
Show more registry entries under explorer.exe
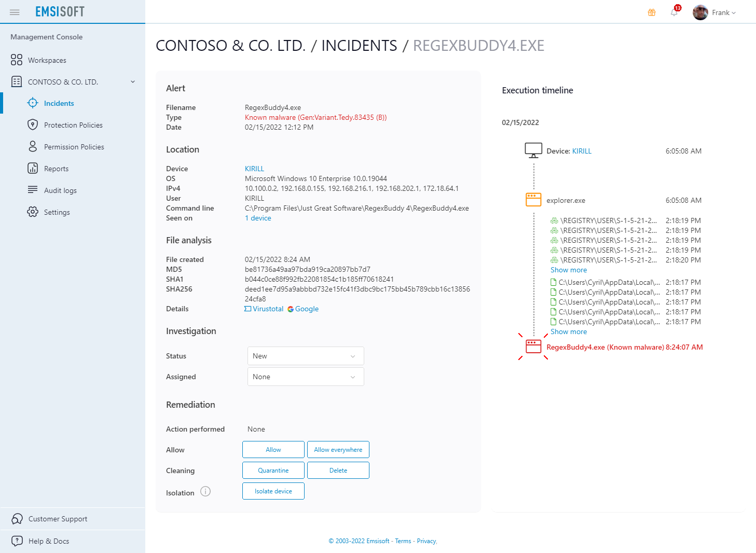(569, 270)
